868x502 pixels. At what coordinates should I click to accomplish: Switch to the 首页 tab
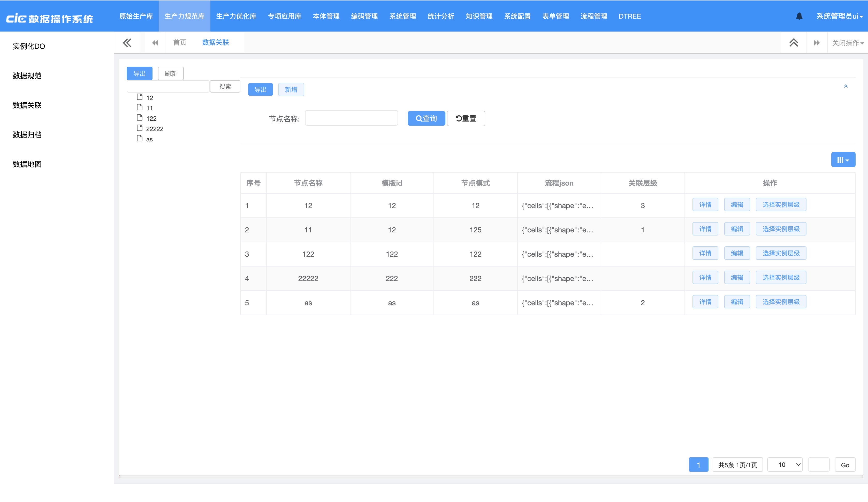pyautogui.click(x=179, y=42)
